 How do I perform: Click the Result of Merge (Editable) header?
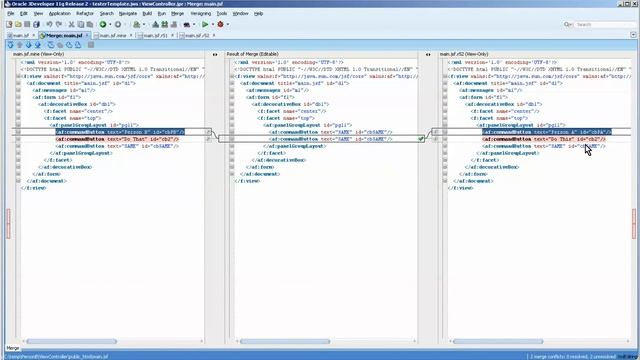[x=252, y=54]
